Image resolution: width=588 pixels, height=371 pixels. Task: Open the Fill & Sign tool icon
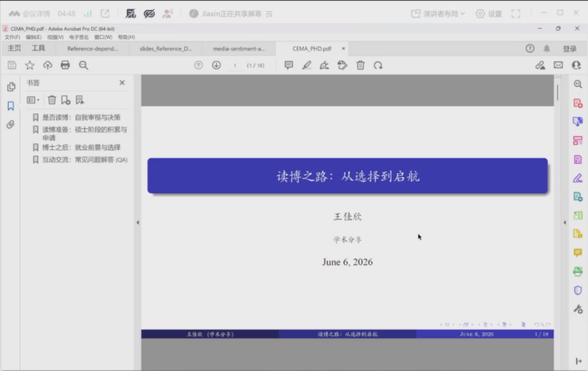tap(578, 178)
